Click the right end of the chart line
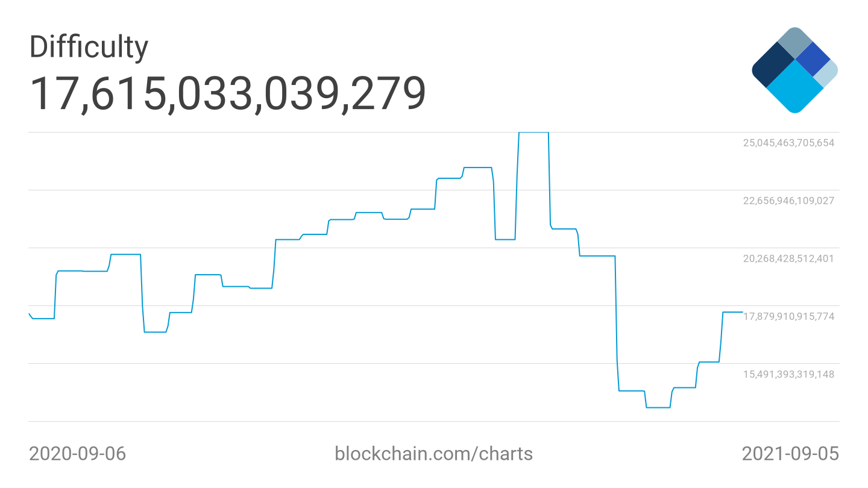868x488 pixels. 741,312
